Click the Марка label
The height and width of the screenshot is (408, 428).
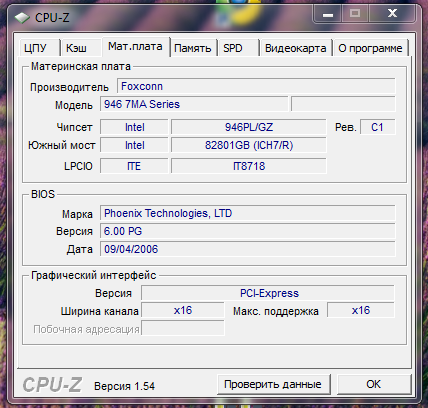click(x=77, y=214)
